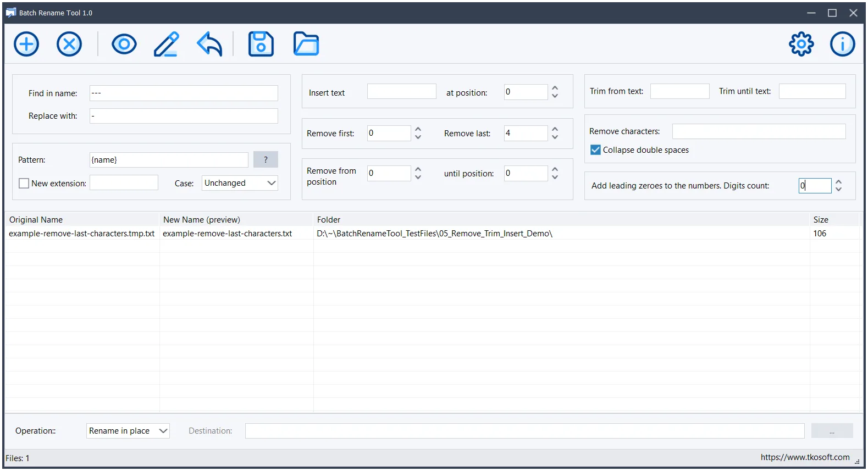Click the Add files plus icon
Viewport: 868px width, 471px height.
coord(26,44)
